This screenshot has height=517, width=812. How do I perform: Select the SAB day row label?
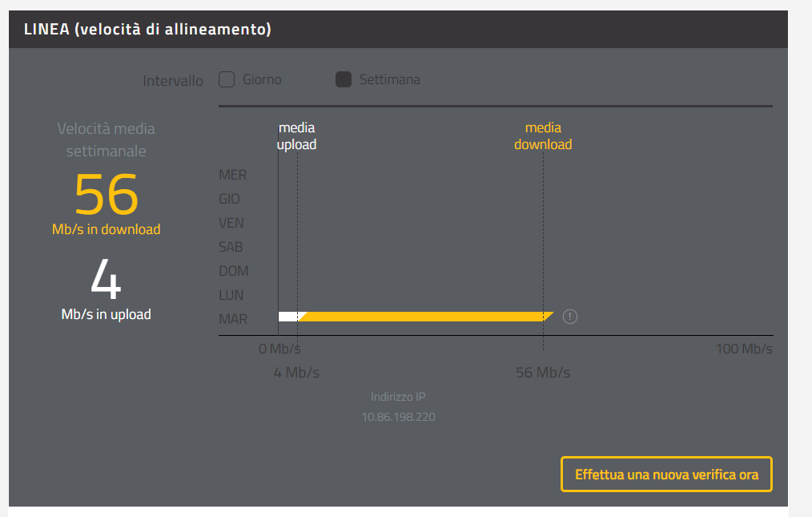[x=231, y=247]
